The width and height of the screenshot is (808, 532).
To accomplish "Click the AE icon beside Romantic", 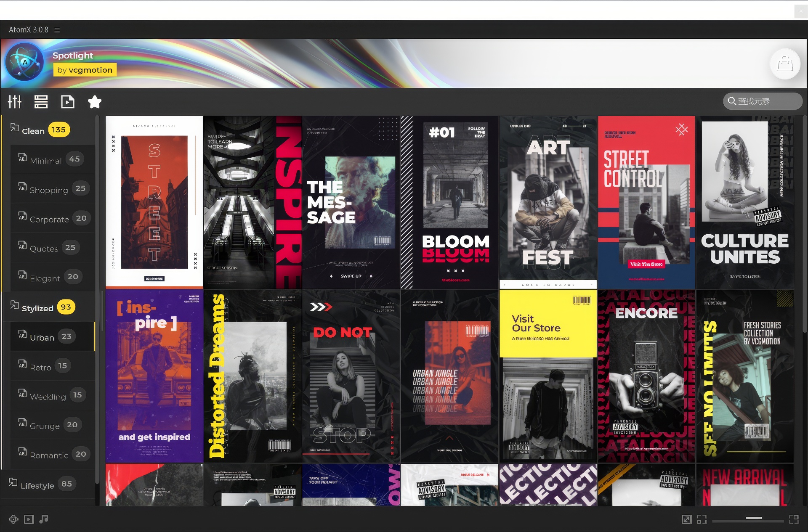I will pos(22,453).
